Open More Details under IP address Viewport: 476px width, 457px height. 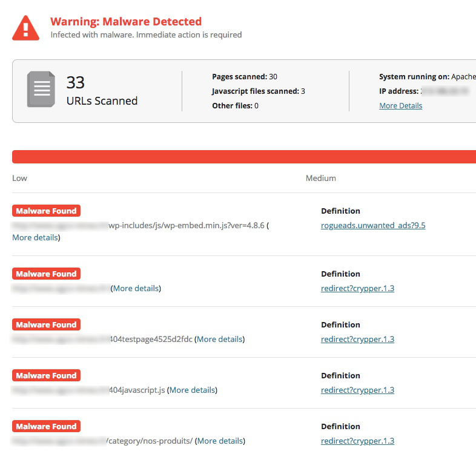(400, 106)
